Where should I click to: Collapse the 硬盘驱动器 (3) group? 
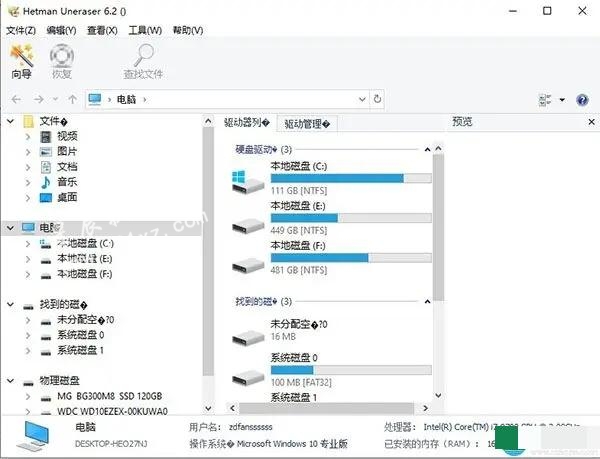click(427, 150)
